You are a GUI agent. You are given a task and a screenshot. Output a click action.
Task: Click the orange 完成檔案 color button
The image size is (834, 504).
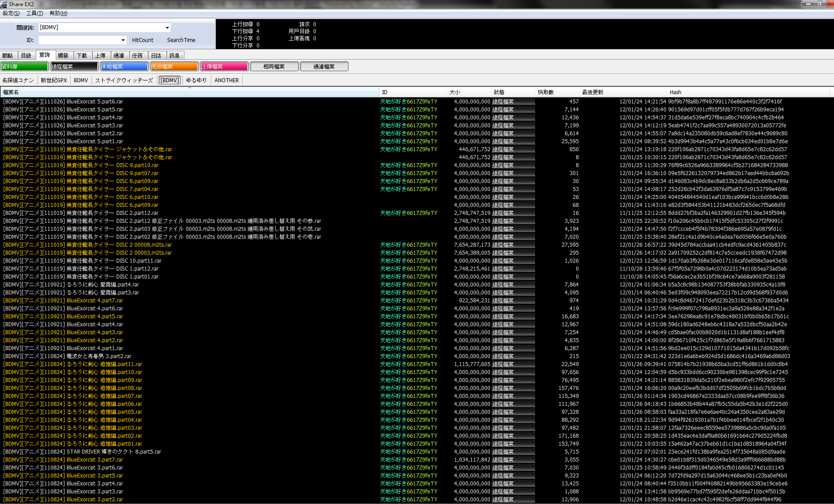(174, 66)
